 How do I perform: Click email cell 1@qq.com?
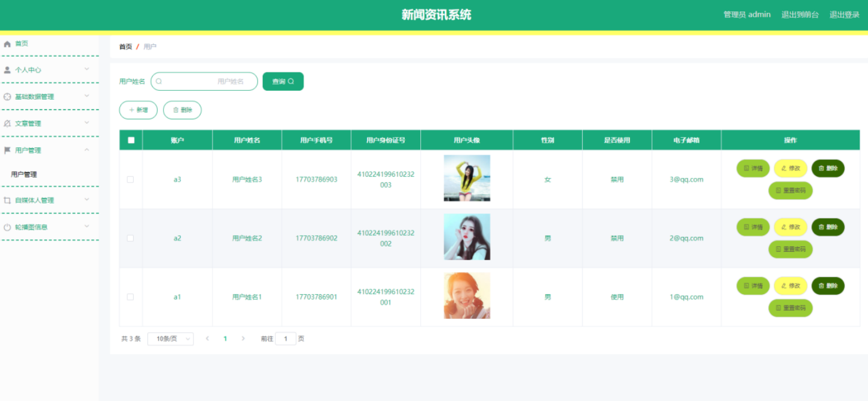tap(687, 297)
